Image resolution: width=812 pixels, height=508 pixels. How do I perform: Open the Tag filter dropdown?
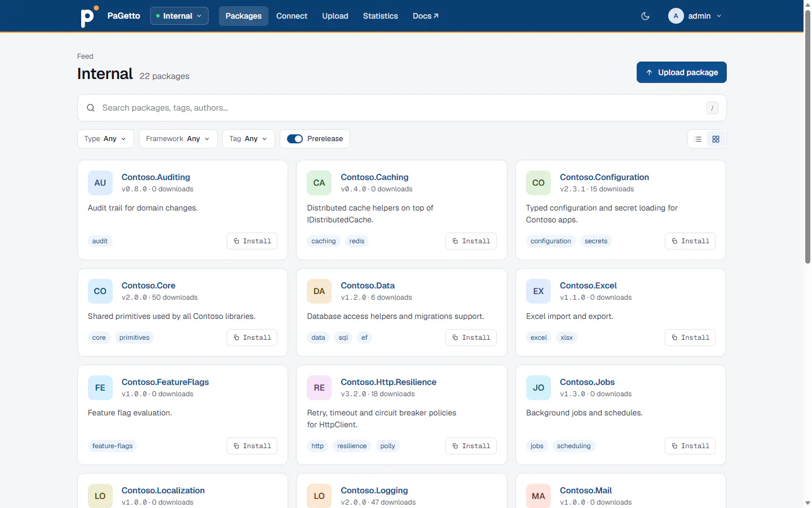click(x=249, y=139)
